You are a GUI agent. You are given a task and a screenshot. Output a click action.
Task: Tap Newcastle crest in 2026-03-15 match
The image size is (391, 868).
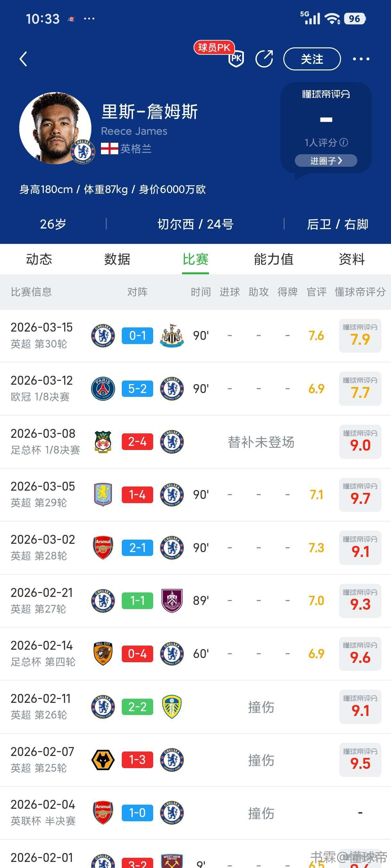(172, 336)
